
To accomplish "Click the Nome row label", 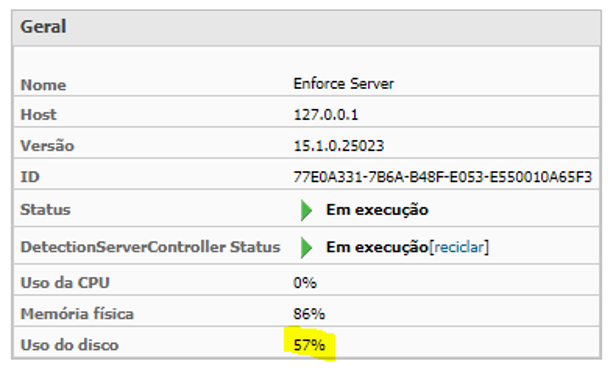I will (x=43, y=85).
